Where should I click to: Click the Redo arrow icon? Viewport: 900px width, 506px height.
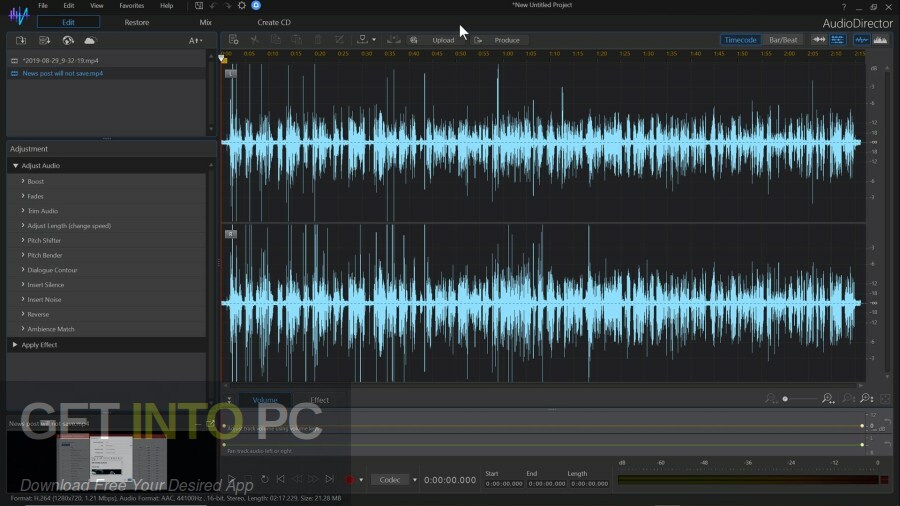click(227, 6)
